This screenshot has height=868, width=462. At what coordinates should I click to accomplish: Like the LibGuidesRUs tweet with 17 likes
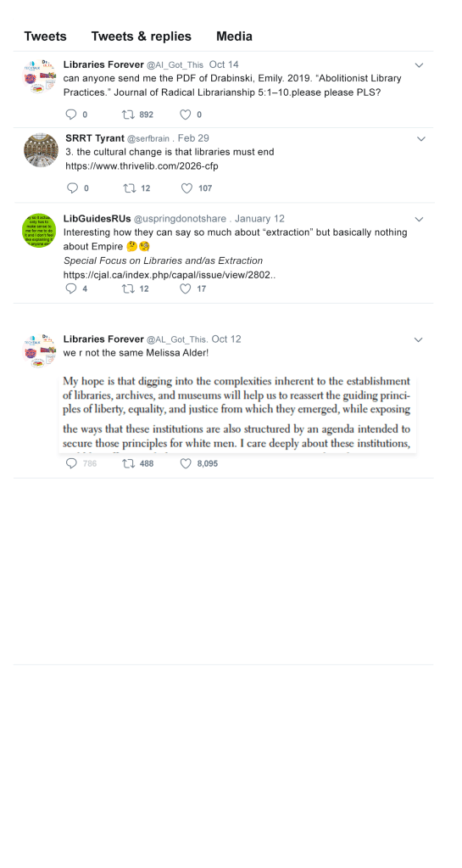pyautogui.click(x=186, y=288)
